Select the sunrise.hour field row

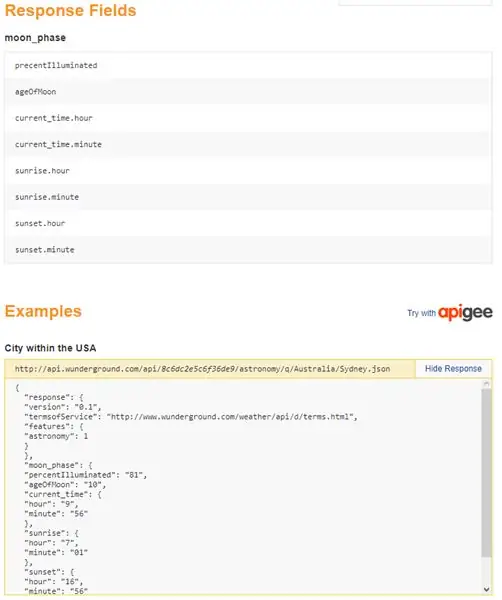248,171
